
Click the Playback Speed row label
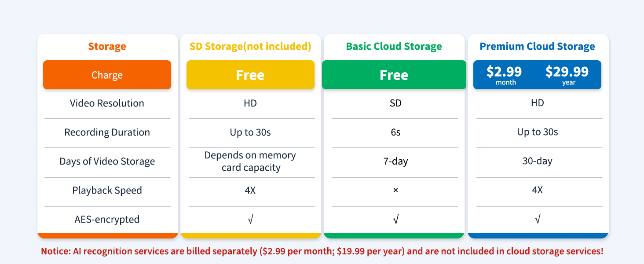click(x=107, y=190)
